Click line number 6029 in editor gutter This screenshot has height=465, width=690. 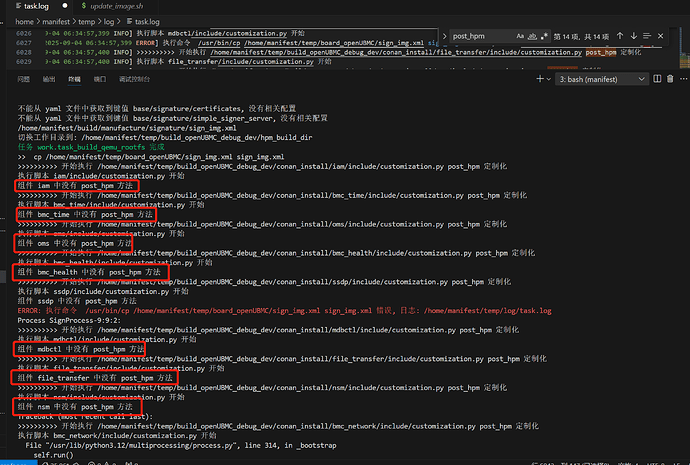click(23, 62)
